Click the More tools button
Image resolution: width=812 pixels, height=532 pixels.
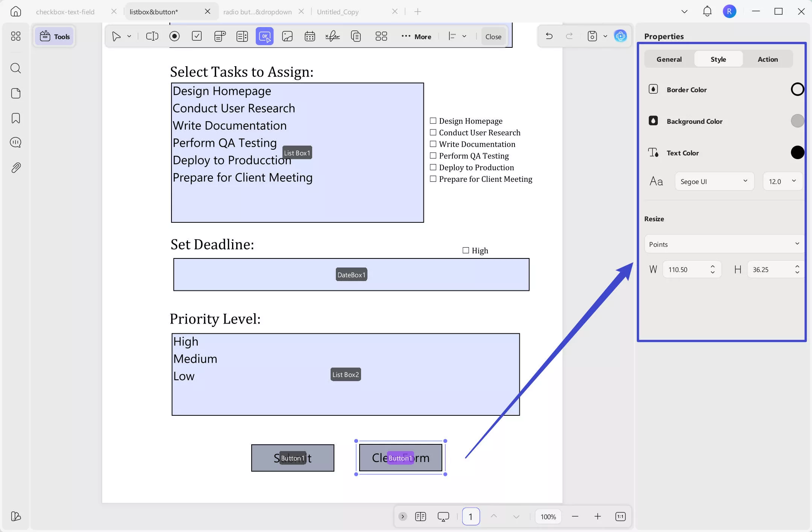point(416,36)
